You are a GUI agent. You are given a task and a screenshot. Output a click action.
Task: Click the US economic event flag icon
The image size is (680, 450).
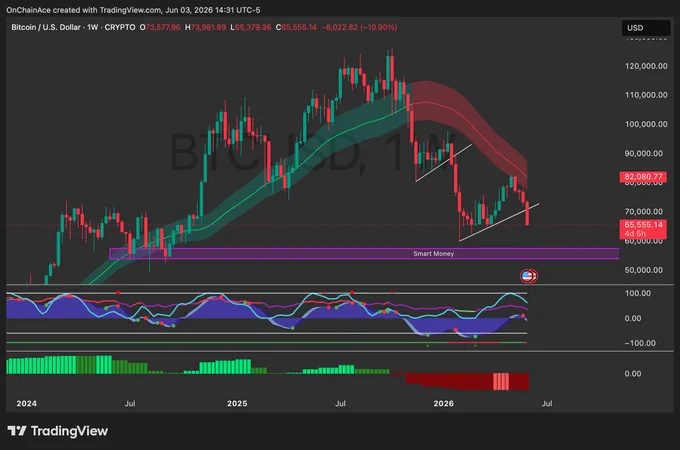click(x=527, y=276)
